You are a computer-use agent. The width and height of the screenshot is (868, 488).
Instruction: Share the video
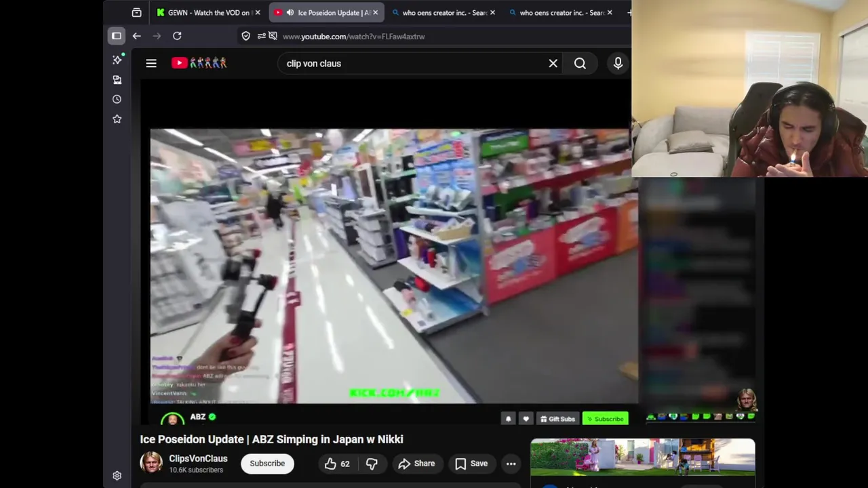[x=416, y=464]
